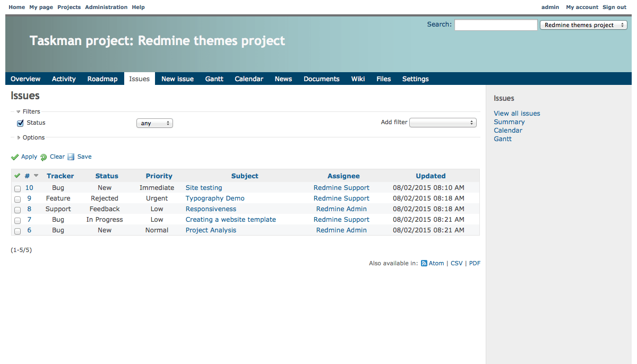Click the Search input field
Image resolution: width=637 pixels, height=364 pixels.
pyautogui.click(x=496, y=25)
